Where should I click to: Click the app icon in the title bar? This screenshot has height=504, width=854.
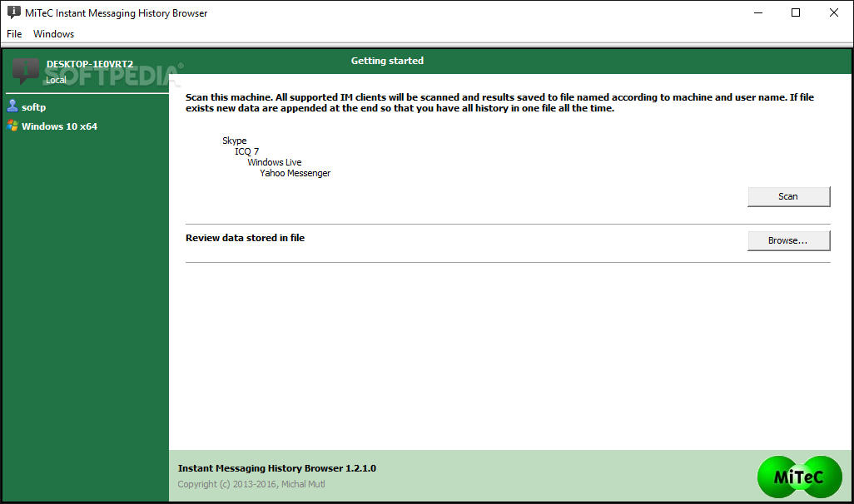click(13, 12)
